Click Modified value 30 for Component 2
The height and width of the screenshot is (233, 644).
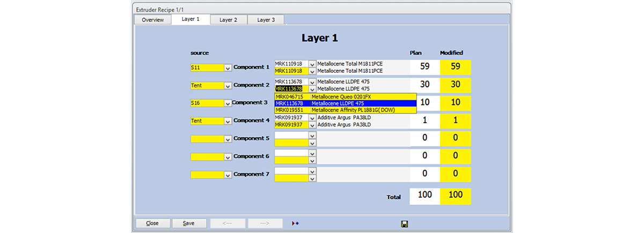click(x=456, y=85)
